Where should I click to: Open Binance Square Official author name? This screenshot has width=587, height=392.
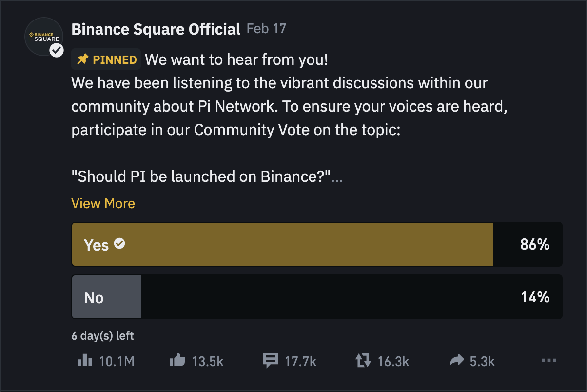156,29
